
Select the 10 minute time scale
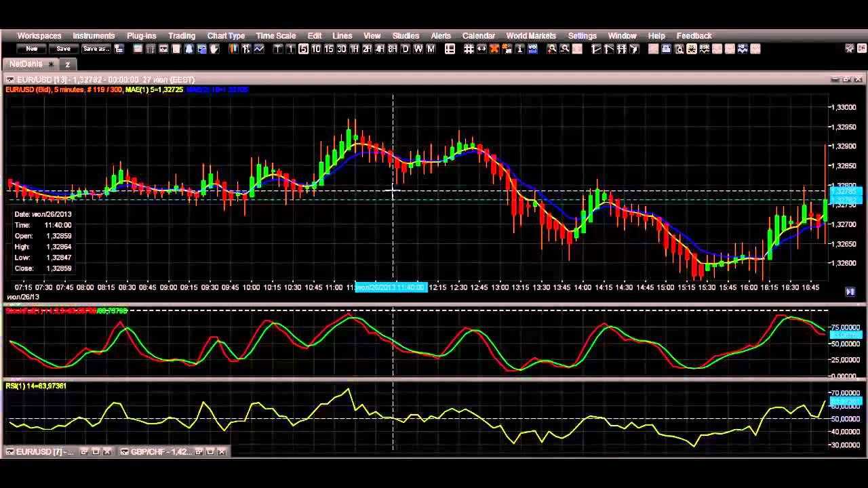[x=316, y=49]
